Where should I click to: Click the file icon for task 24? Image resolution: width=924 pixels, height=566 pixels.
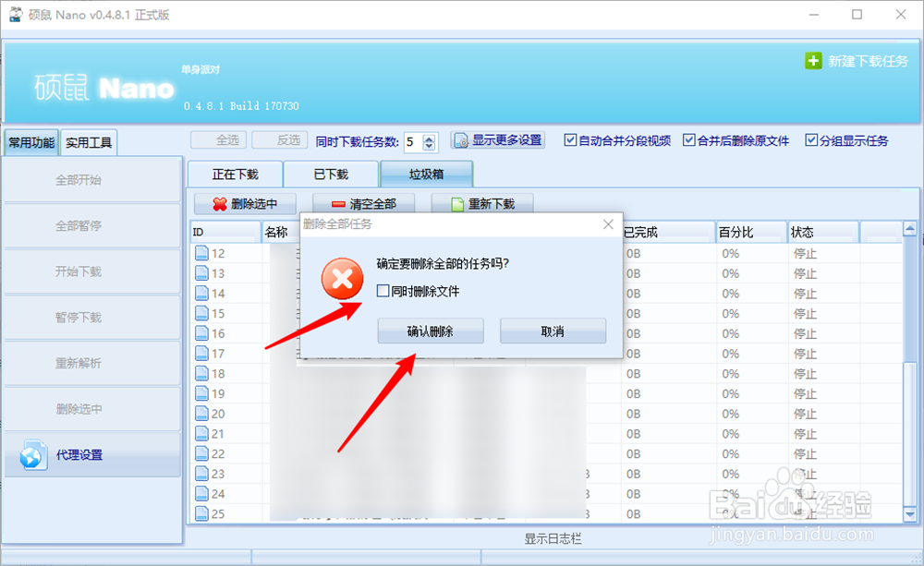(x=201, y=494)
